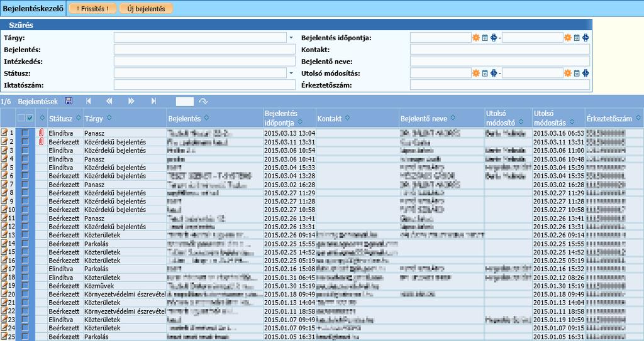This screenshot has width=644, height=341.
Task: Expand the Státusz filter dropdown arrow
Action: [291, 73]
